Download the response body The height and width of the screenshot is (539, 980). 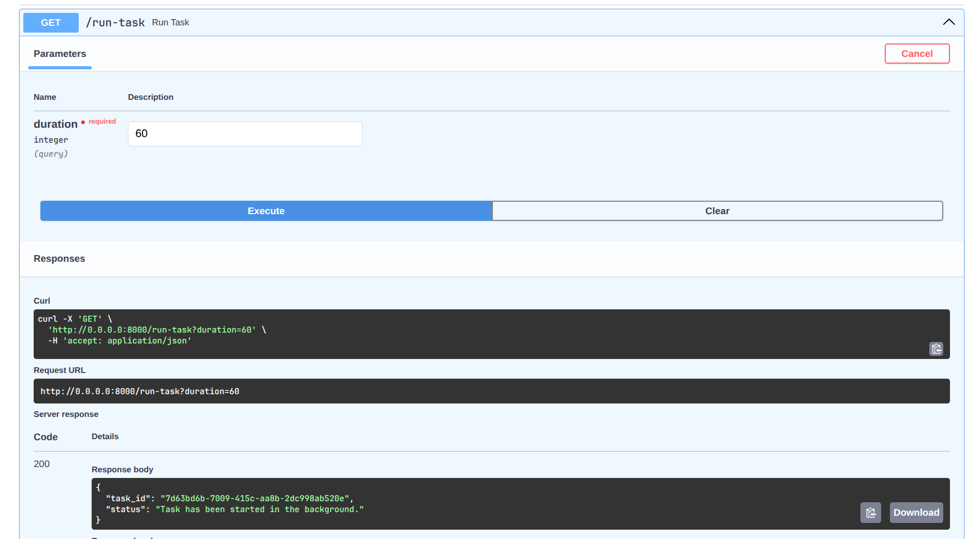coord(916,513)
